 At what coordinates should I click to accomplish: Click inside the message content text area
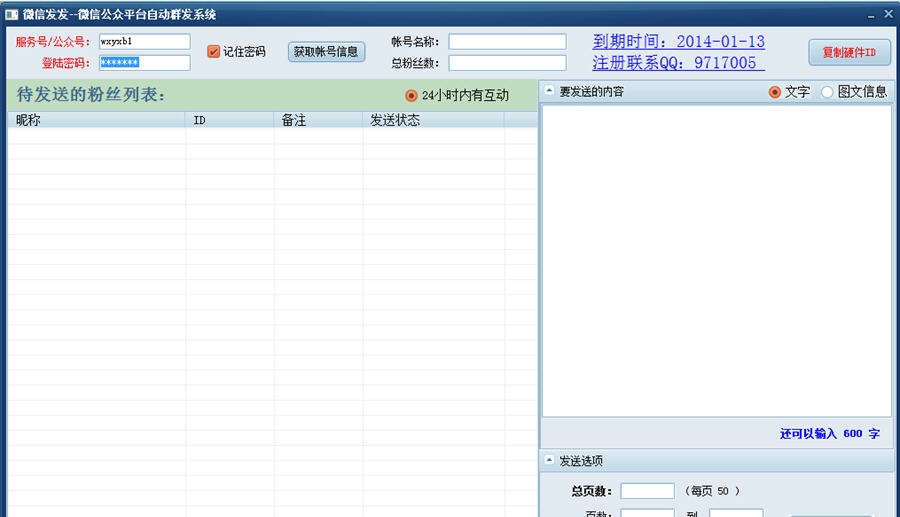point(716,260)
